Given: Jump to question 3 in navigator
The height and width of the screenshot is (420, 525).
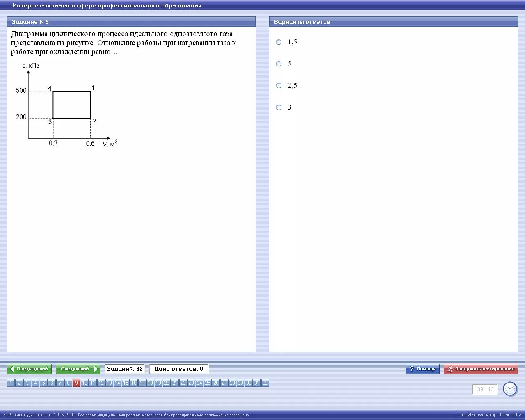Looking at the screenshot, I should pos(27,383).
